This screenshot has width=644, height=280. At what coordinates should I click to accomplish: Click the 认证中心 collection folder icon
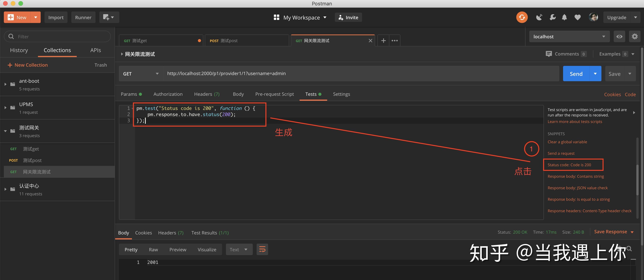click(13, 189)
